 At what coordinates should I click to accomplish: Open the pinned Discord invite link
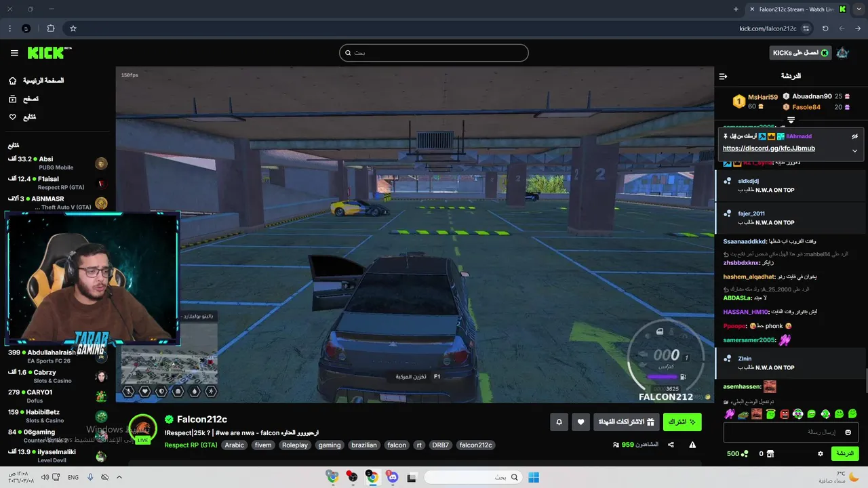pyautogui.click(x=769, y=148)
